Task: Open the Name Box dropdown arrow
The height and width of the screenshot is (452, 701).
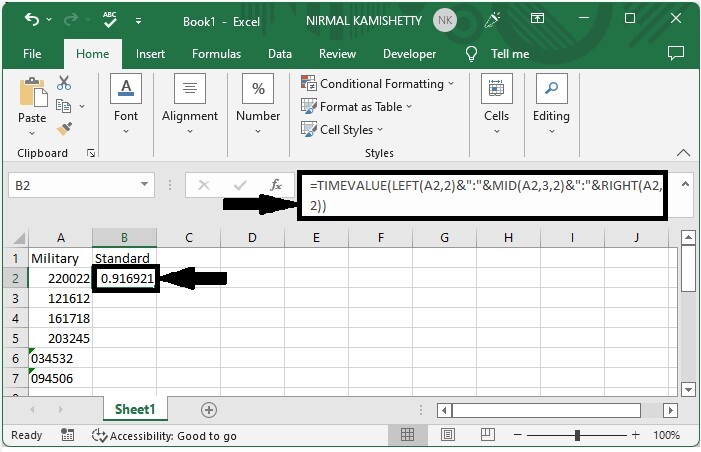Action: pyautogui.click(x=144, y=185)
